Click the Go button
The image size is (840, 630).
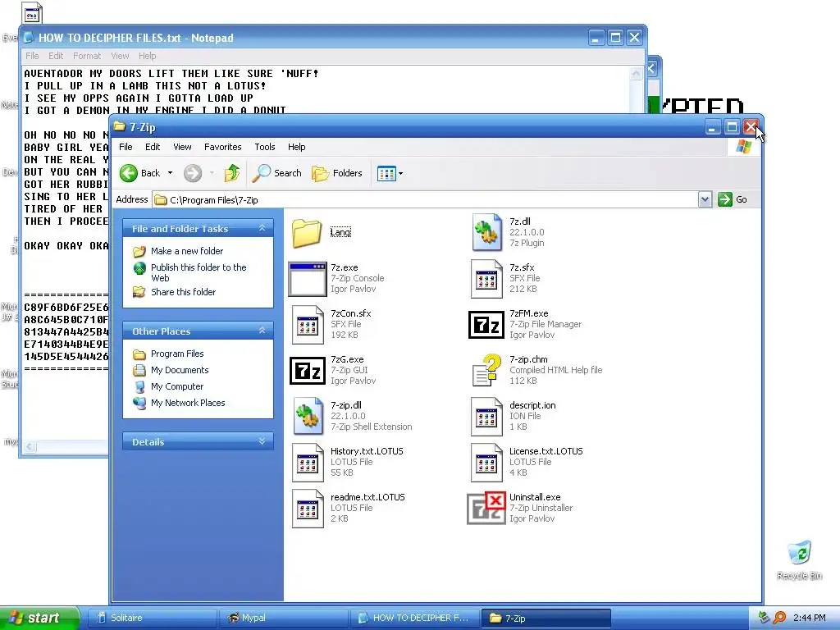click(733, 199)
